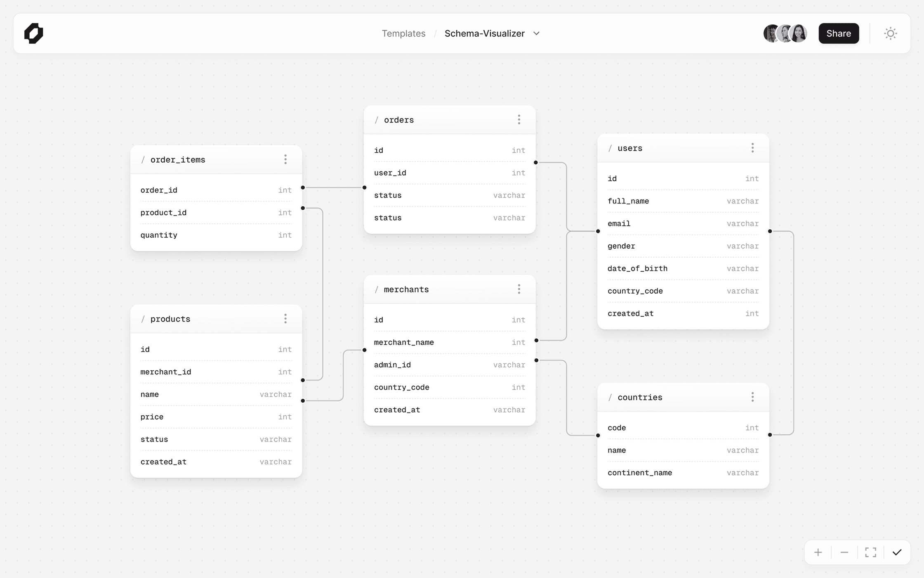Open the products table three-dot menu

tap(285, 319)
